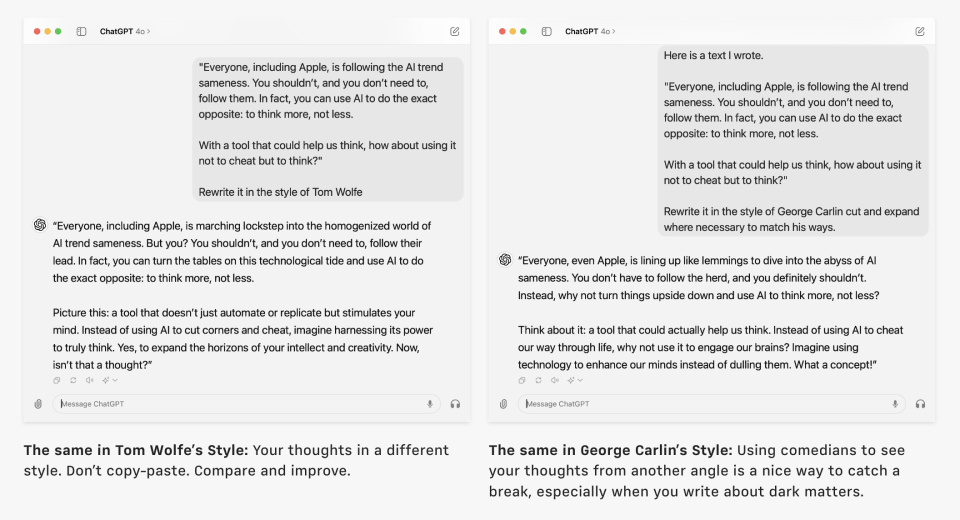Viewport: 960px width, 520px height.
Task: Focus the Message ChatGPT field in the George Carlin chat
Action: pos(700,404)
